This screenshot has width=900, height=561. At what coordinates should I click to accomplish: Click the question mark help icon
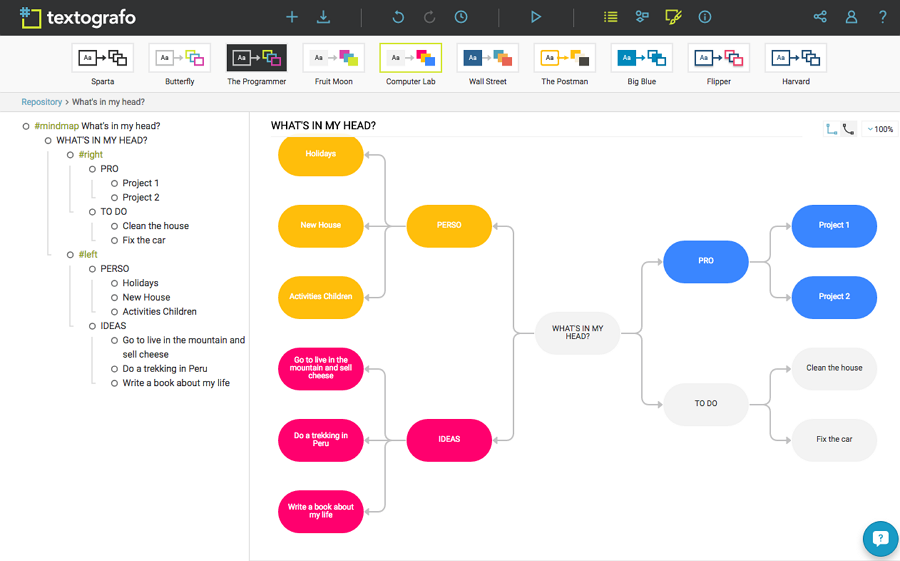[x=882, y=17]
